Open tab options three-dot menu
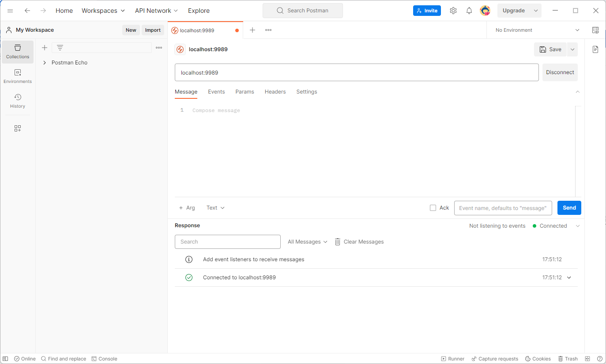The width and height of the screenshot is (606, 364). 268,30
